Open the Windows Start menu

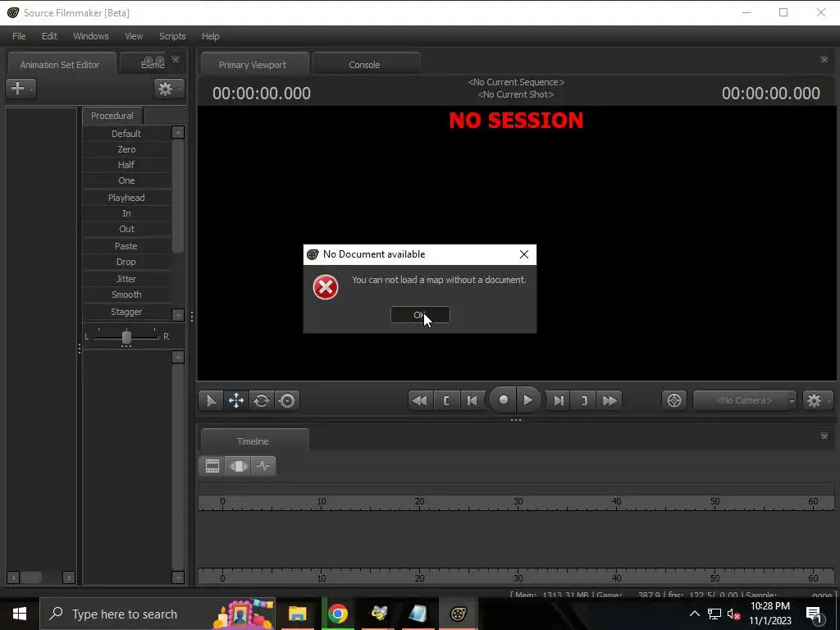click(x=20, y=614)
